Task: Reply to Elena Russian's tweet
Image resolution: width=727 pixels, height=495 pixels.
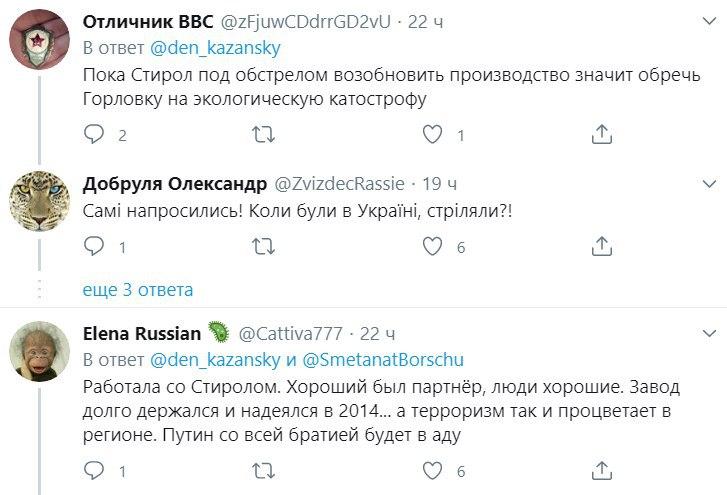Action: 94,470
